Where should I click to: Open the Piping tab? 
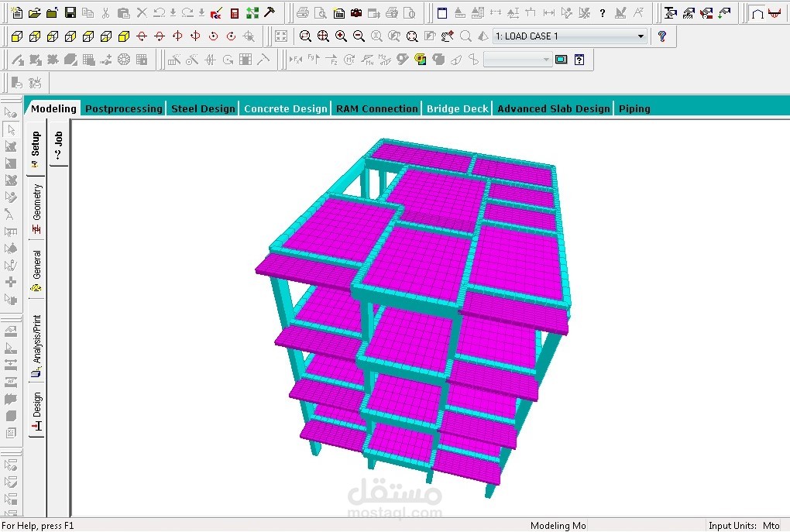[x=634, y=108]
